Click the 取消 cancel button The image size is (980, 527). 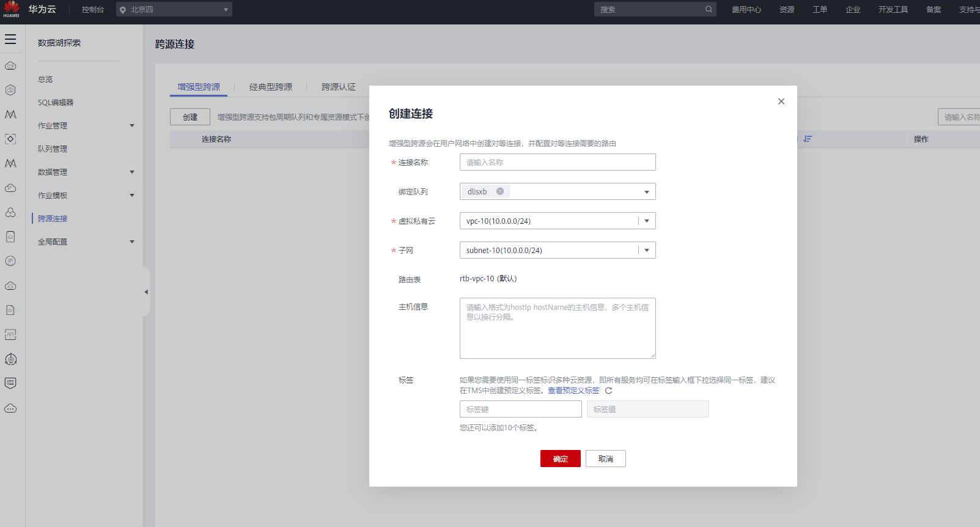606,459
